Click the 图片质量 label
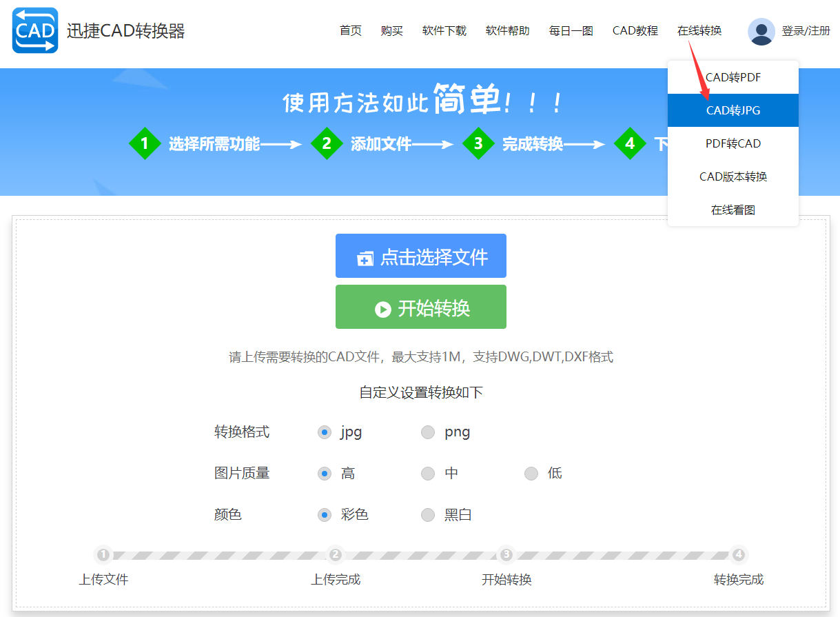The width and height of the screenshot is (840, 617). pos(242,474)
